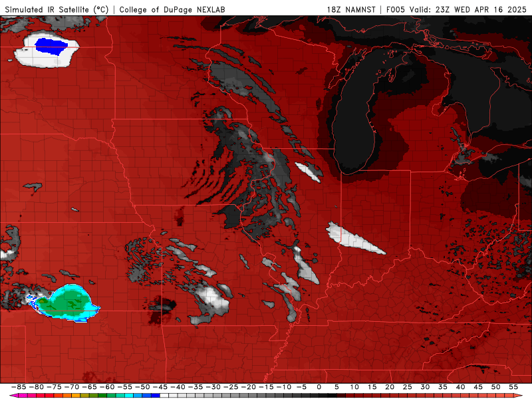This screenshot has width=532, height=399.
Task: Click the "0" temperature scale label
Action: (319, 387)
